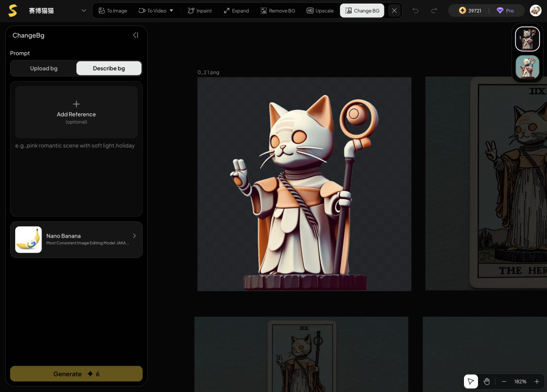Image resolution: width=547 pixels, height=392 pixels.
Task: Open the user avatar menu
Action: click(535, 11)
